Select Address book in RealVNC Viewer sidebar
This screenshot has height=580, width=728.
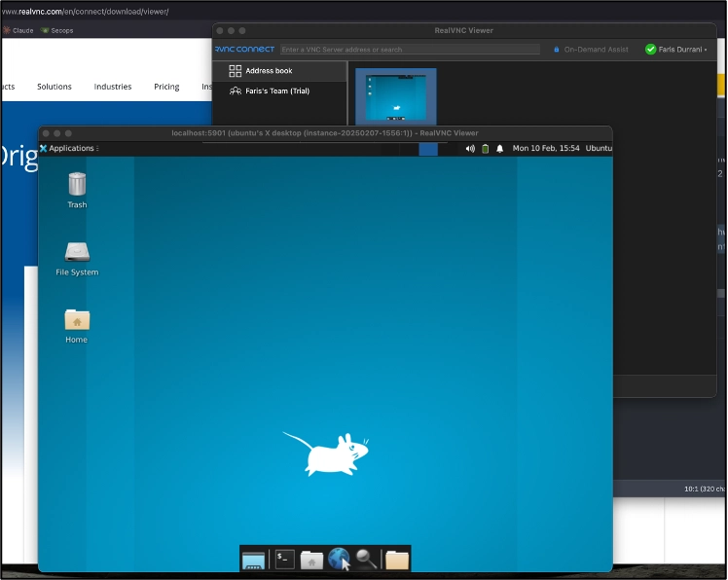279,71
